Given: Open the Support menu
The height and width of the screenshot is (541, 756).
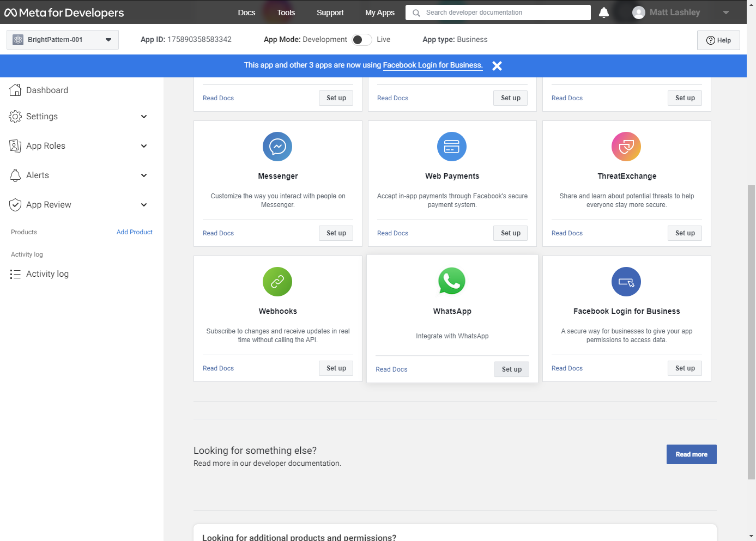Looking at the screenshot, I should 330,13.
